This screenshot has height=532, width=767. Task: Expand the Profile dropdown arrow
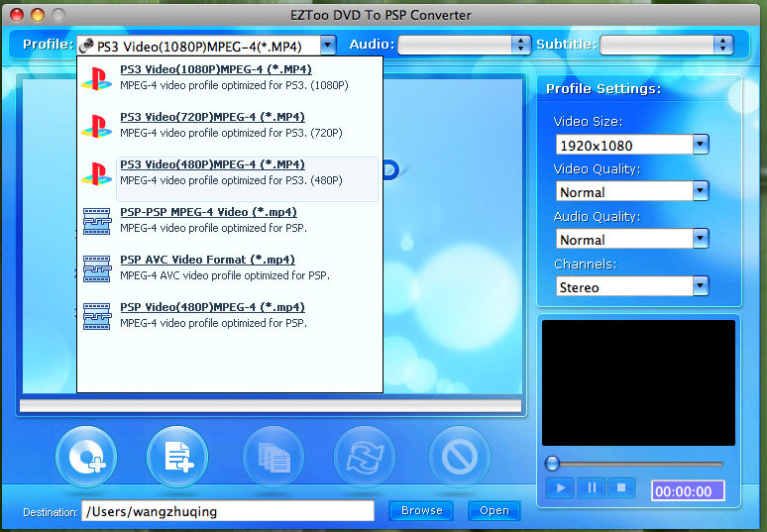[328, 45]
